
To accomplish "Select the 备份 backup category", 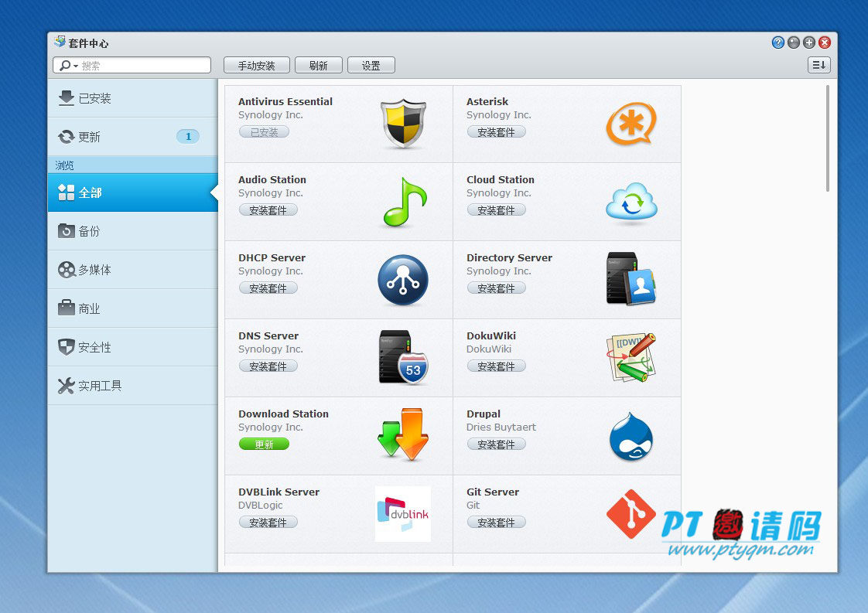I will tap(133, 230).
